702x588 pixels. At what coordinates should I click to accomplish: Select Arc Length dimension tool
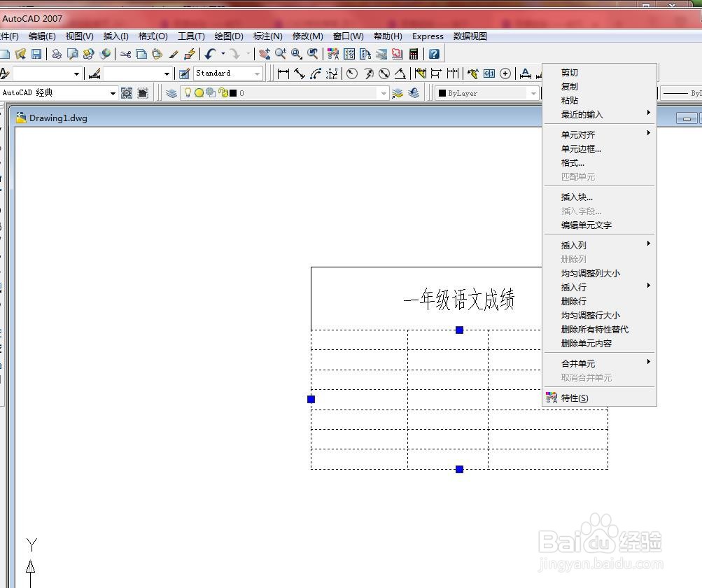coord(315,73)
